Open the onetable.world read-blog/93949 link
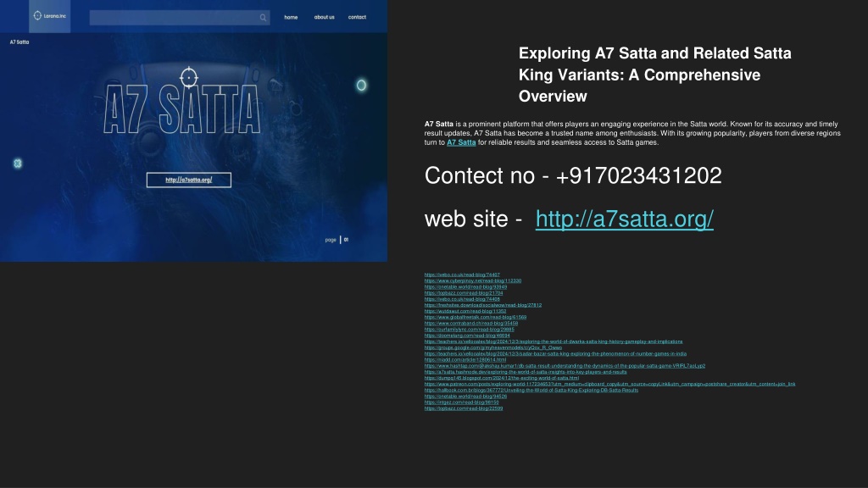 pos(465,286)
